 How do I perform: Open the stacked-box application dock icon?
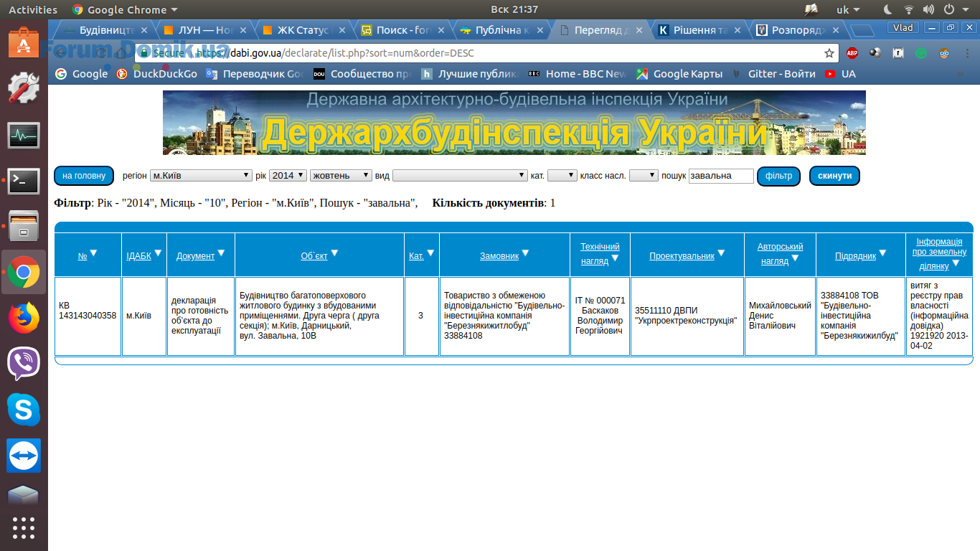24,496
